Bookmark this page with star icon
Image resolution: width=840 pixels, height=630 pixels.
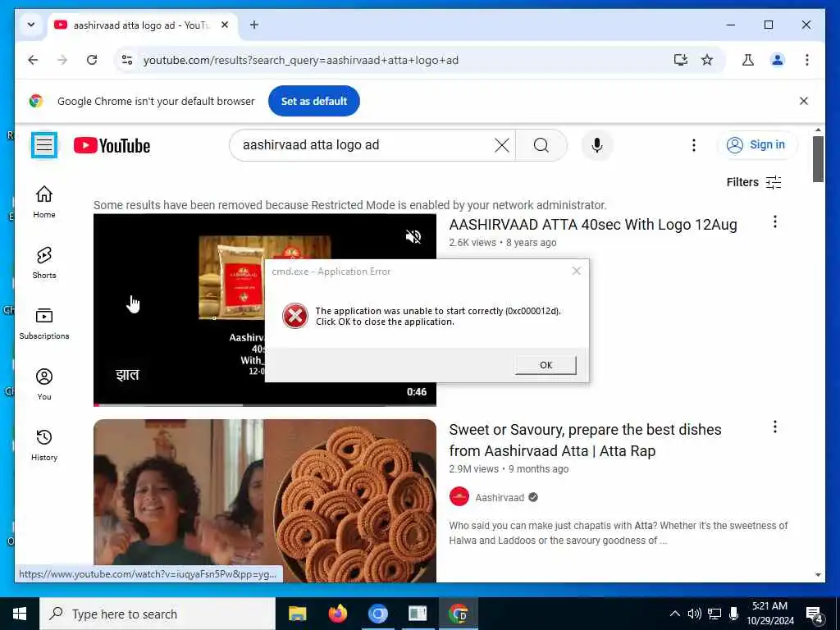click(x=707, y=60)
